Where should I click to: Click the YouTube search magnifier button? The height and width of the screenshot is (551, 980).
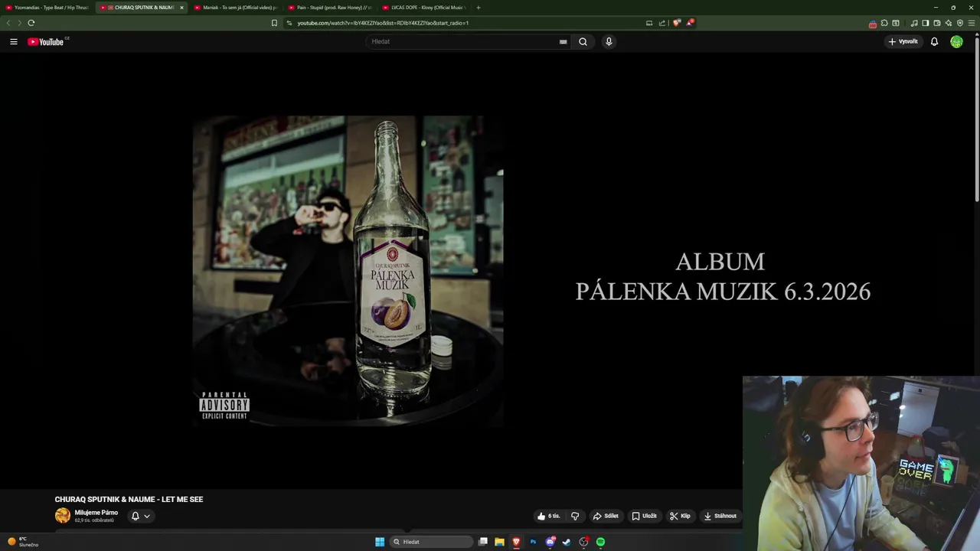583,41
